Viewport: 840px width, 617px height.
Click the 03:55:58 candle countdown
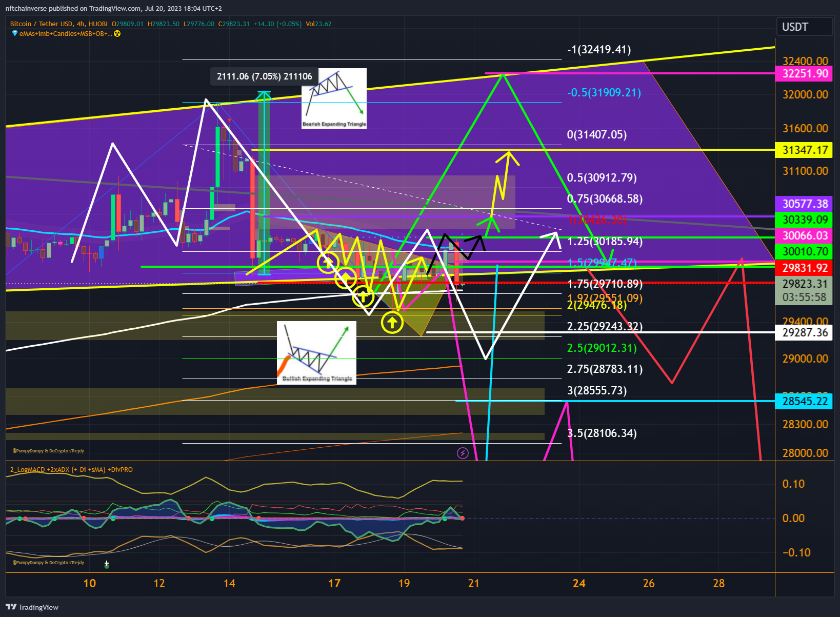point(805,297)
